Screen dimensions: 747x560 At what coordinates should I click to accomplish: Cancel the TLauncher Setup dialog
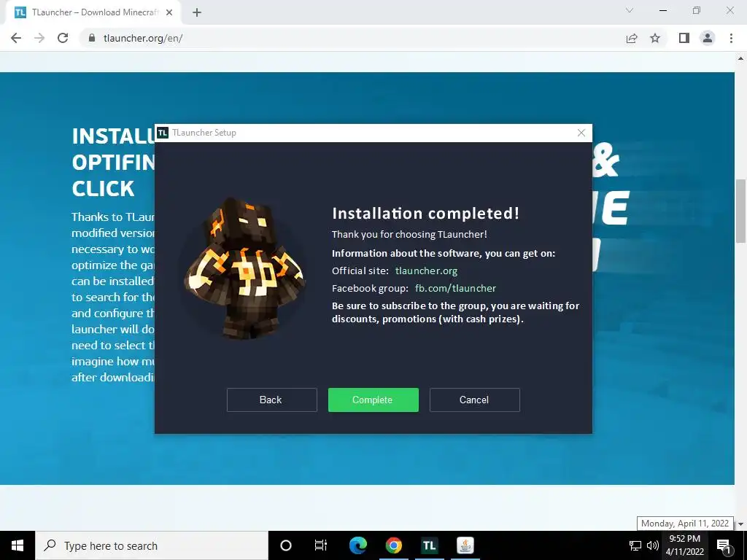[474, 400]
